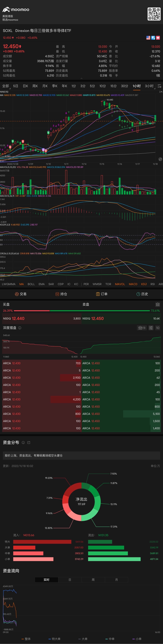The height and width of the screenshot is (644, 163).
Task: Tap the bid row with 4,200 shares
Action: (x=41, y=399)
